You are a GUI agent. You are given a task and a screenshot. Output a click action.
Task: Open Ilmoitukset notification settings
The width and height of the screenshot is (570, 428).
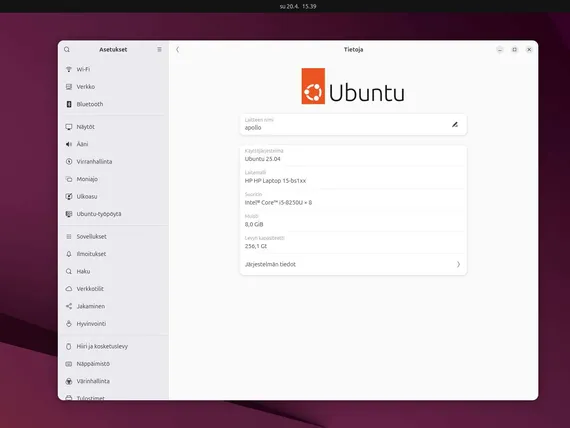(113, 254)
